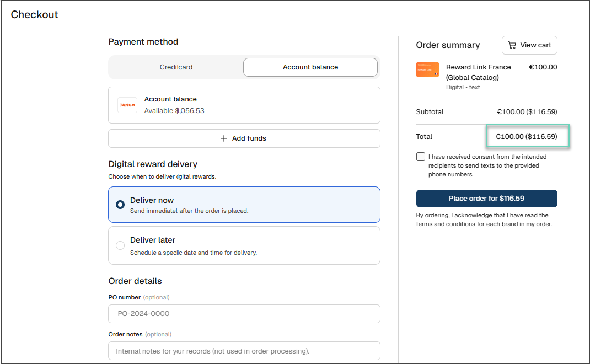The image size is (590, 364).
Task: Click the Reward Link France item name
Action: 478,72
